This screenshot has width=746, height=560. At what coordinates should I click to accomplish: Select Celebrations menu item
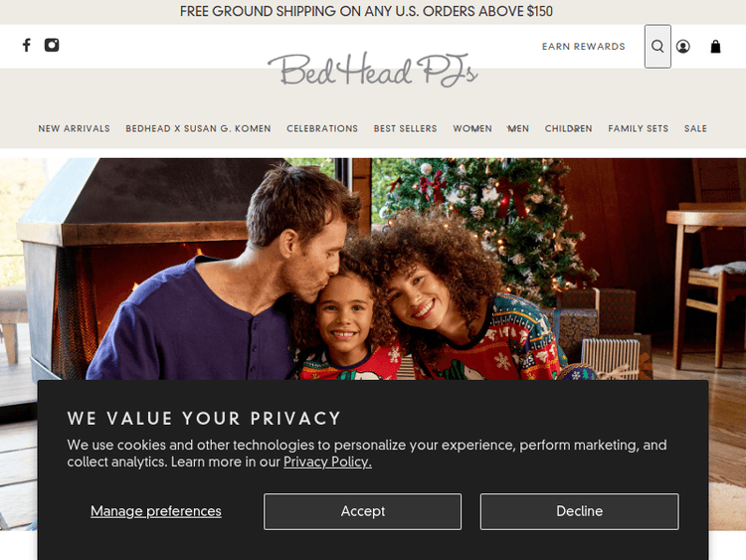[322, 128]
